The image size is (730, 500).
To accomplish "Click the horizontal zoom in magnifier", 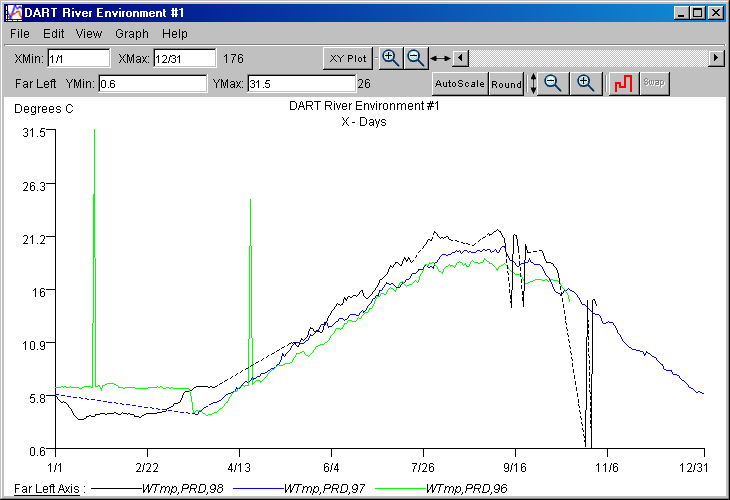I will click(x=391, y=58).
